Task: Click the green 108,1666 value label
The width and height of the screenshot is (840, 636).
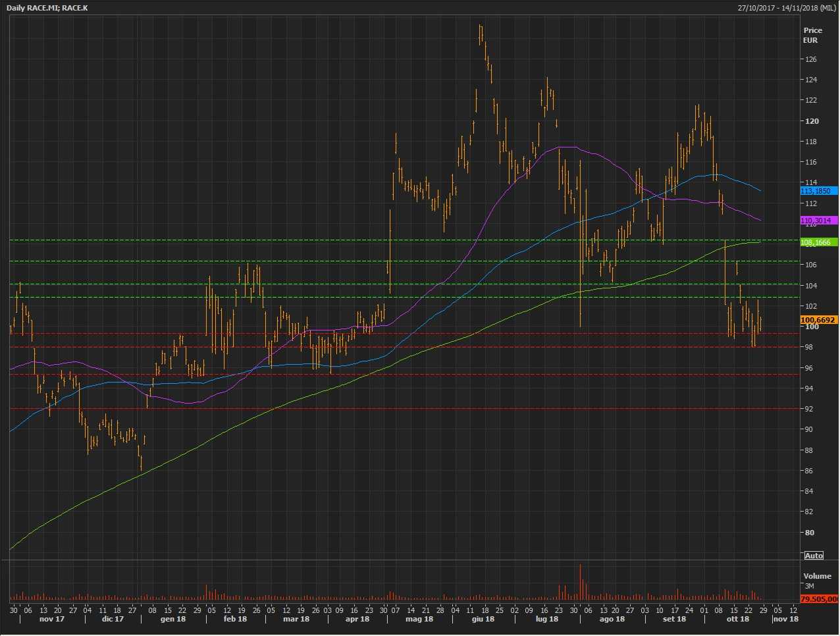Action: tap(818, 242)
